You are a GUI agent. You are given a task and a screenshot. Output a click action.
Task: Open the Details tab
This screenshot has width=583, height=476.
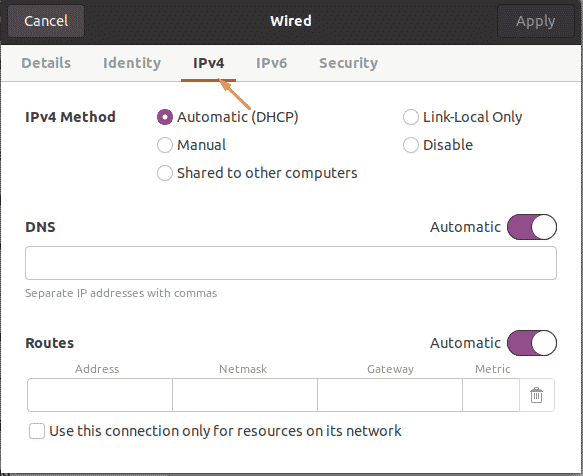[46, 63]
